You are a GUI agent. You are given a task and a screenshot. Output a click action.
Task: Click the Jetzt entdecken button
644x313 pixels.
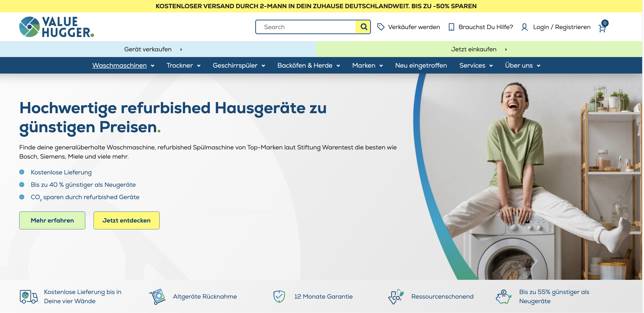126,220
